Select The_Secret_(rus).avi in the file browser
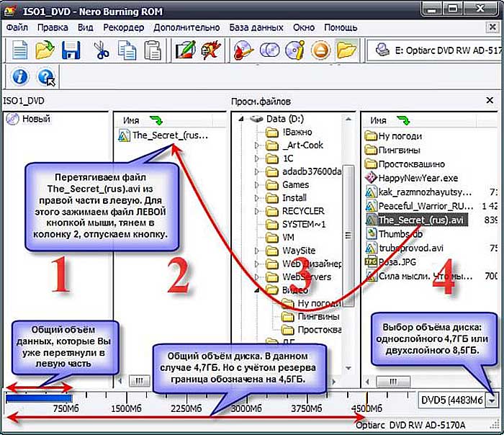Image resolution: width=504 pixels, height=435 pixels. click(417, 220)
